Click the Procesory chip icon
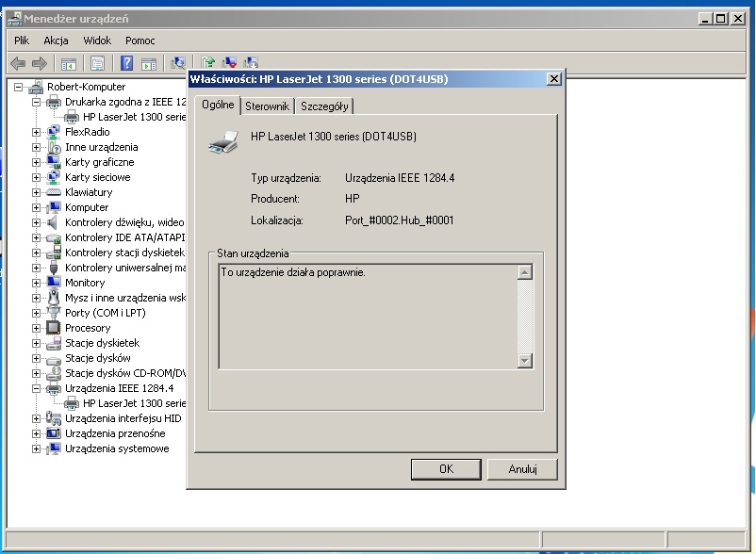Viewport: 756px width, 554px height. pos(54,328)
